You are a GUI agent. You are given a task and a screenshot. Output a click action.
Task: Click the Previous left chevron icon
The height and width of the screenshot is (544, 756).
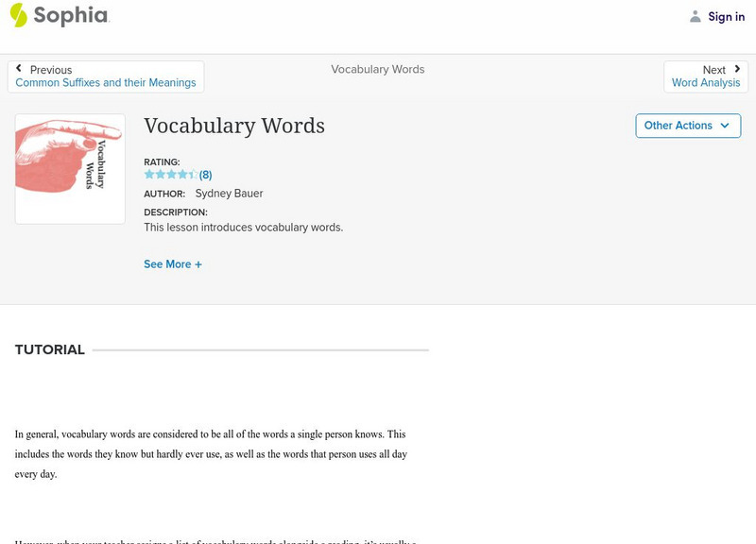19,69
